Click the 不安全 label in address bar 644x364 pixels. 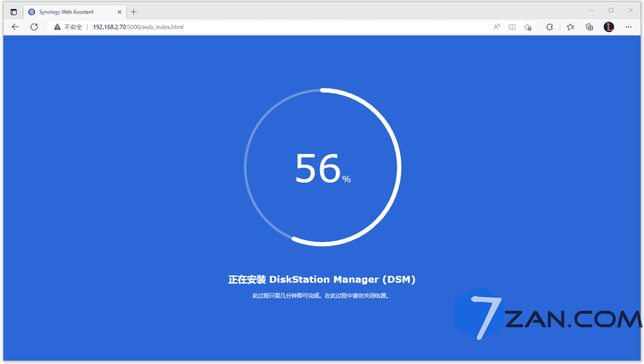point(73,27)
